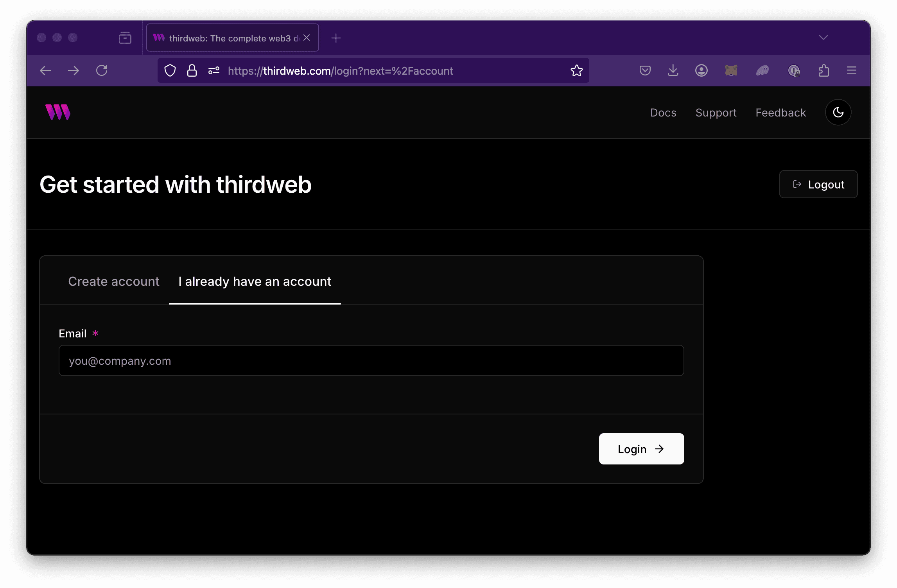Focus the Email input field
Image resolution: width=897 pixels, height=588 pixels.
(371, 360)
